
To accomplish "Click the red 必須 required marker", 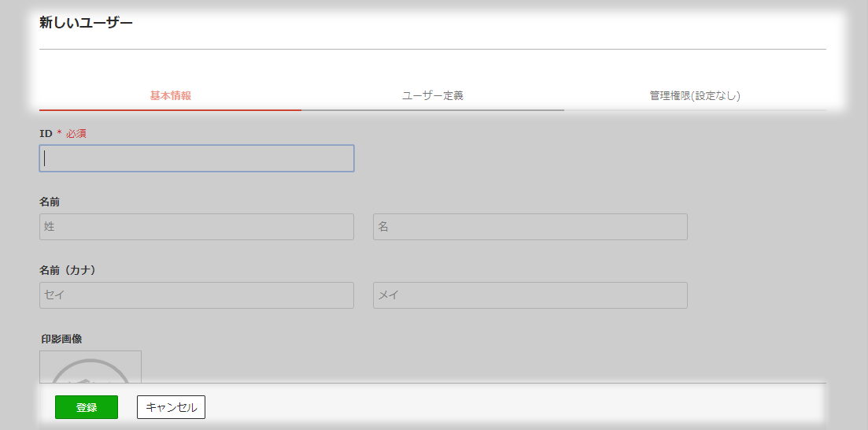I will tap(76, 134).
